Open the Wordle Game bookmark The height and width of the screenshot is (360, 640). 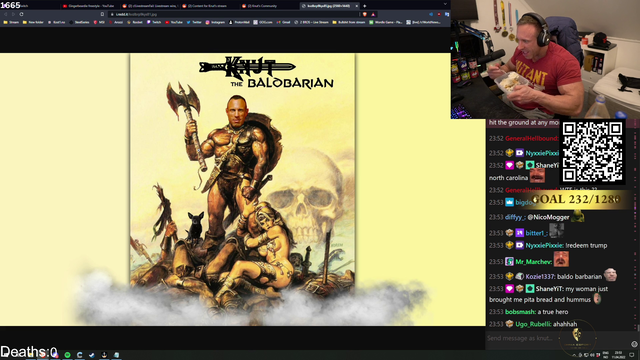(385, 22)
